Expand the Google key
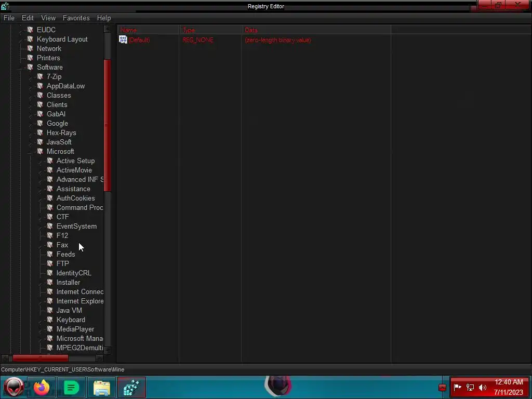 [x=31, y=124]
